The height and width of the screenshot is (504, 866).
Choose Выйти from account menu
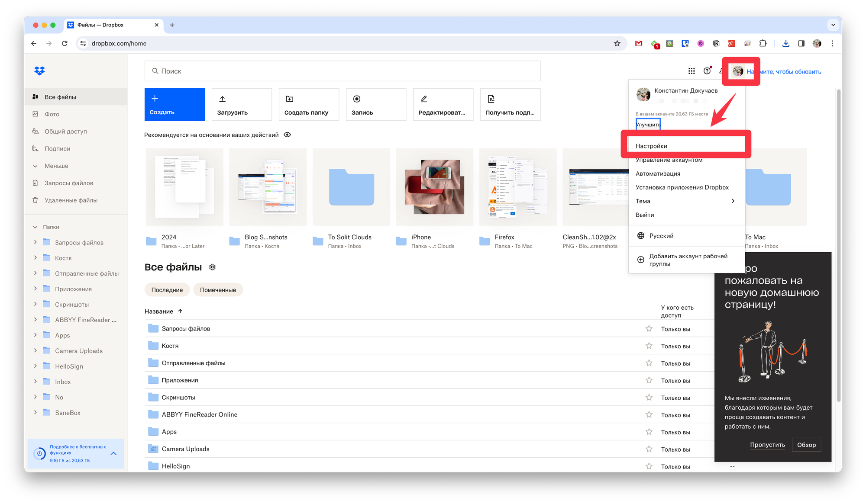[x=645, y=215]
